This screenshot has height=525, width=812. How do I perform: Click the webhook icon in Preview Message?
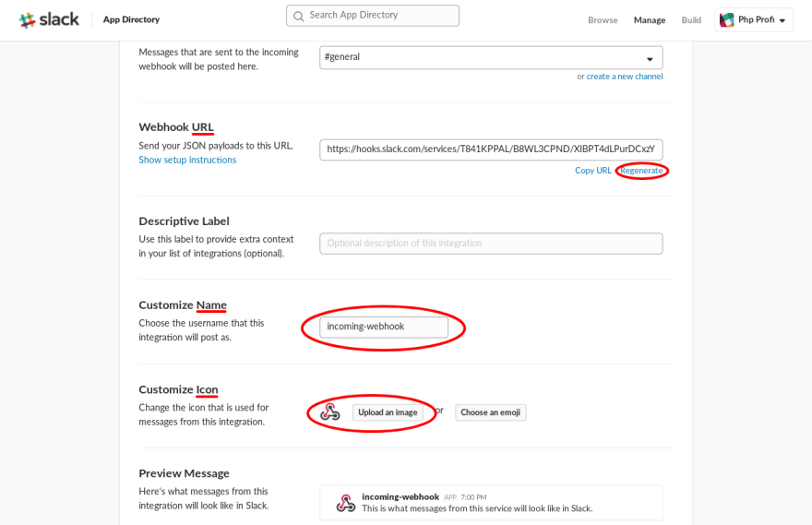pyautogui.click(x=345, y=503)
